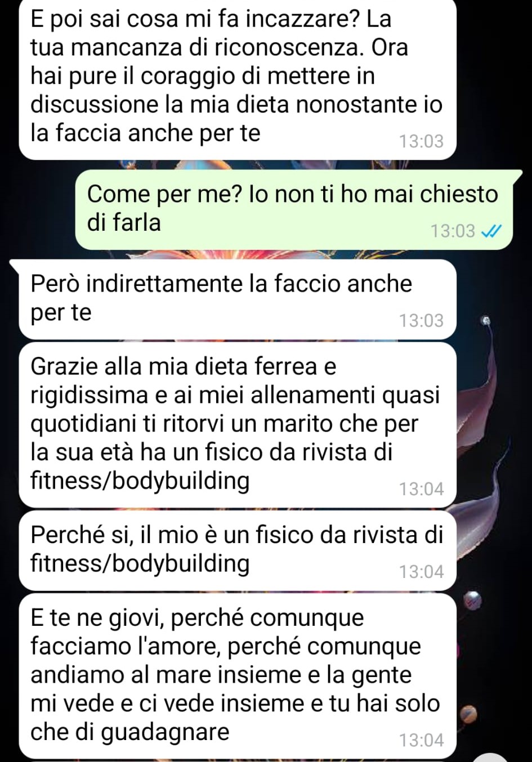
Task: Tap the wallpaper gap right of the 'per te' bubble
Action: pyautogui.click(x=494, y=299)
